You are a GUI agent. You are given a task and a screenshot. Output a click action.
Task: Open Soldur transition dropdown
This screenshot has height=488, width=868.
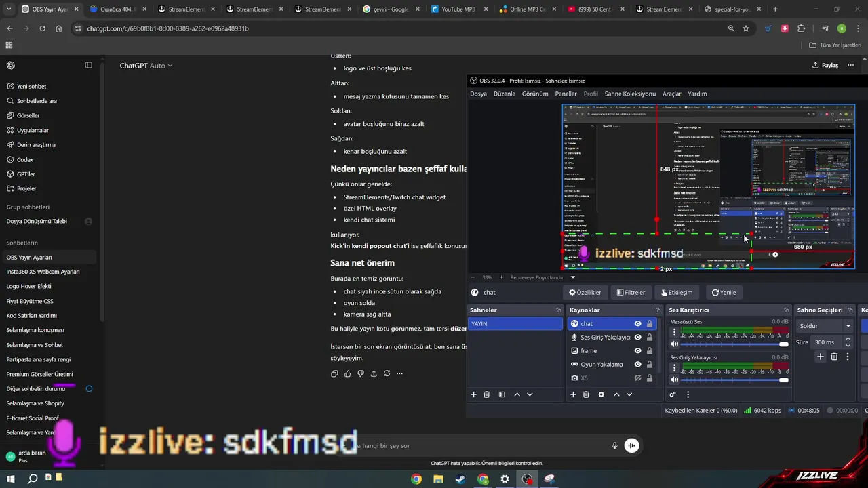coord(824,326)
